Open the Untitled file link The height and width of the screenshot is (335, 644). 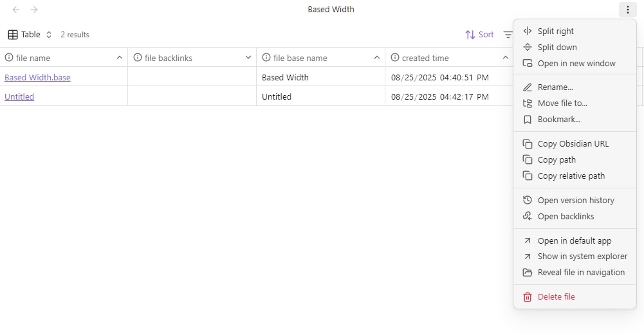19,97
